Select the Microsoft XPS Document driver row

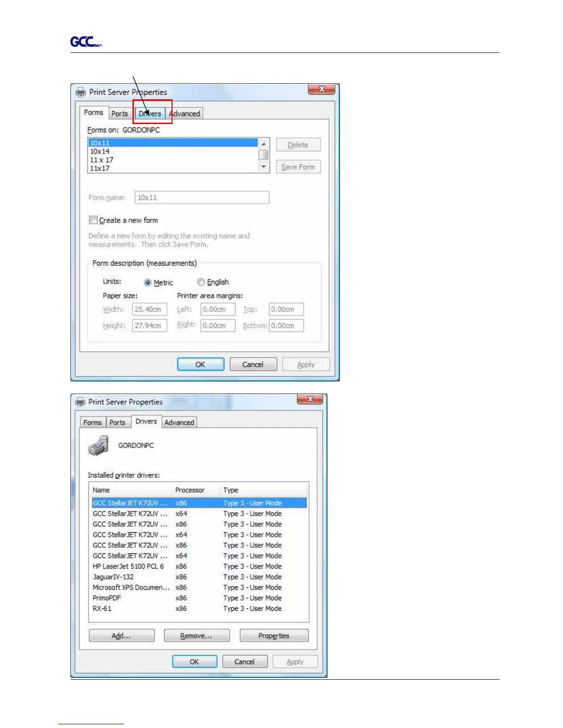point(199,587)
